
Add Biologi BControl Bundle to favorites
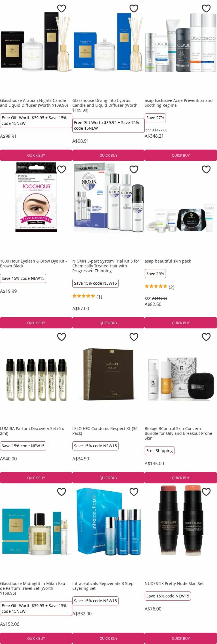206,337
